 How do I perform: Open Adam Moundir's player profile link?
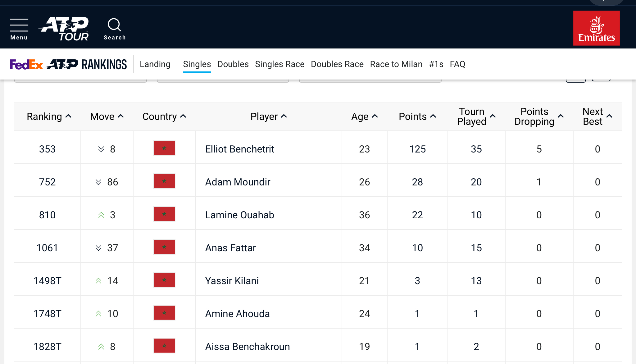point(238,182)
